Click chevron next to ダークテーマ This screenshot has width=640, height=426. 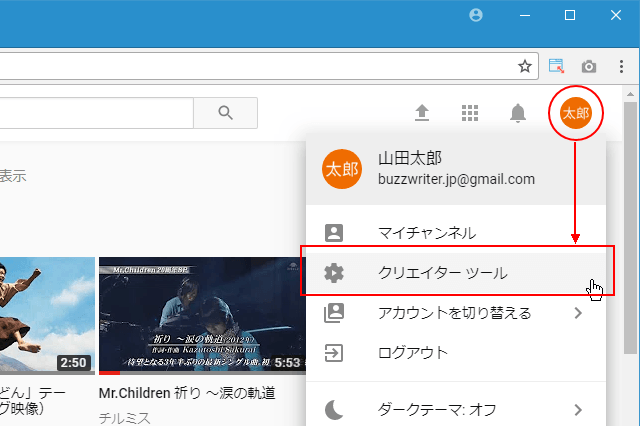578,409
